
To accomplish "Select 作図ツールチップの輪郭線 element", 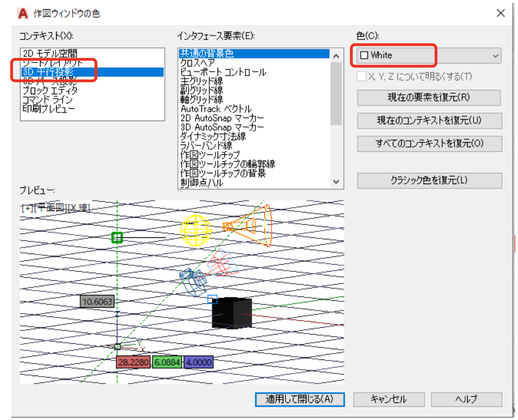I will tap(254, 164).
